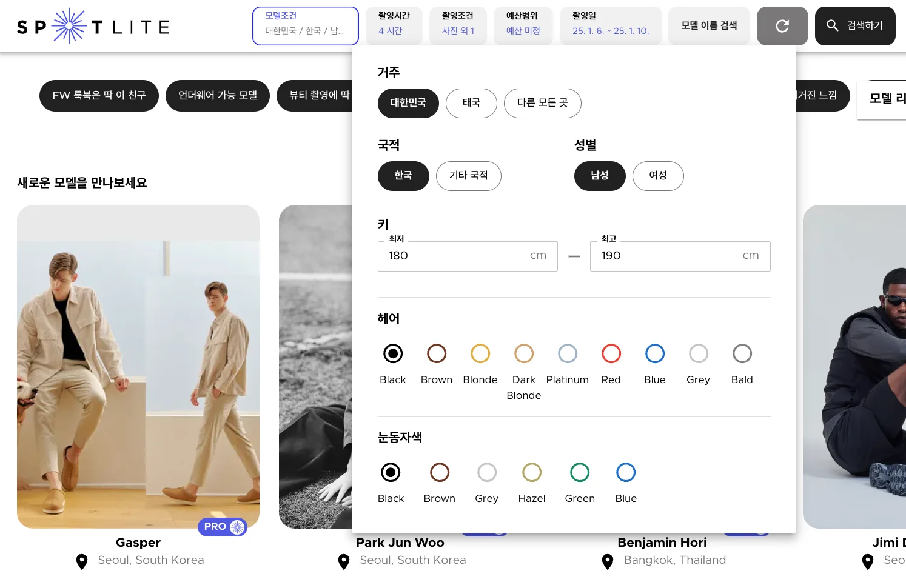The height and width of the screenshot is (588, 906).
Task: Click the location pin next to Bangkok, Thailand
Action: (608, 561)
